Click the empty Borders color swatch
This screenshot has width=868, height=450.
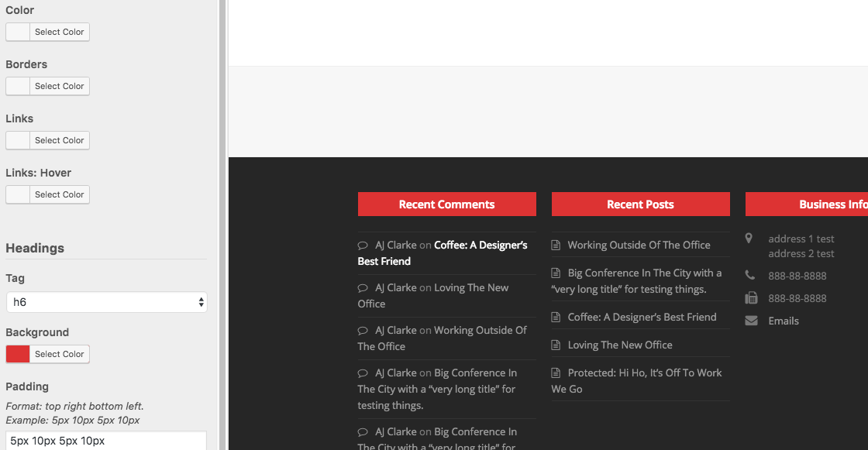[18, 86]
